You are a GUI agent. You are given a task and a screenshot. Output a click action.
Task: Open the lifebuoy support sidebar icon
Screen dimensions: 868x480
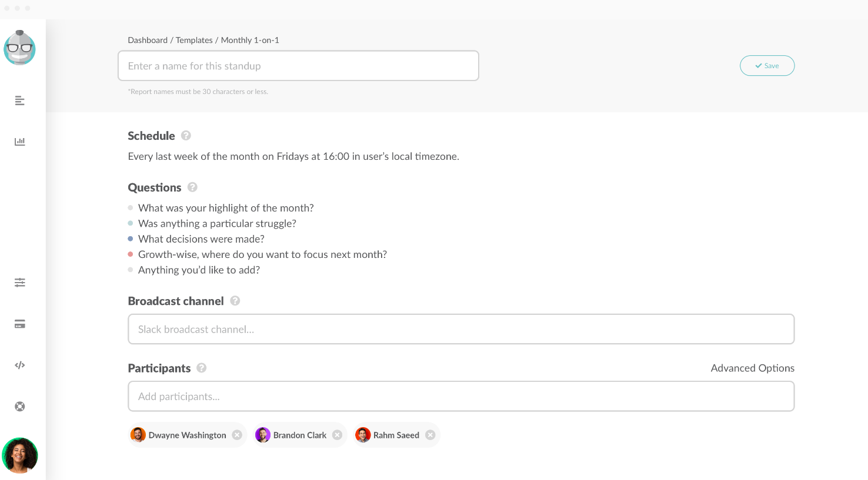tap(20, 407)
